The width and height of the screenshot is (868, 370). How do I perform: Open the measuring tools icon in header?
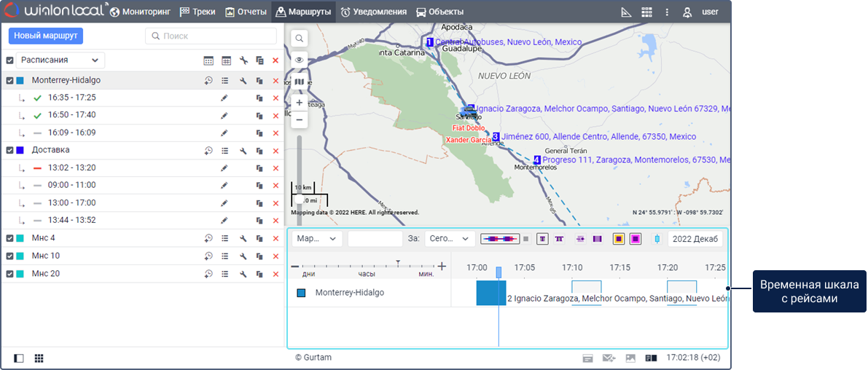tap(626, 12)
